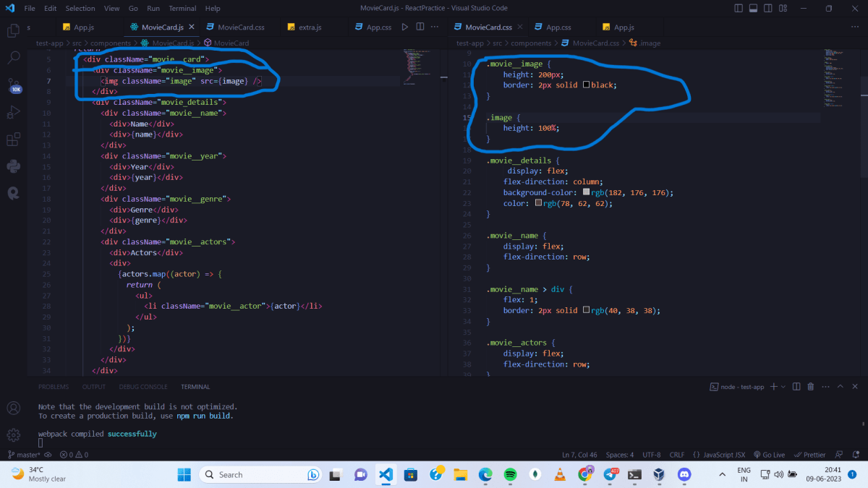The image size is (868, 488).
Task: Kill terminal with trash icon
Action: [811, 387]
